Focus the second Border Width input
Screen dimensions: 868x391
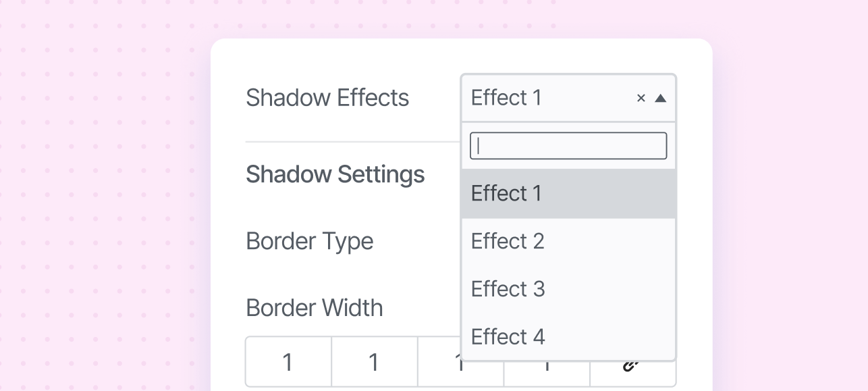tap(374, 363)
